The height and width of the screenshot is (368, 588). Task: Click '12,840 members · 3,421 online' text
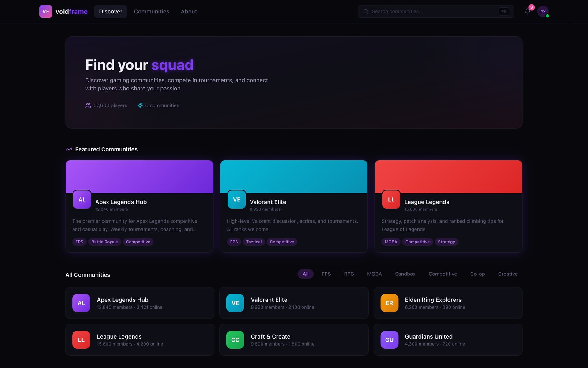point(130,307)
